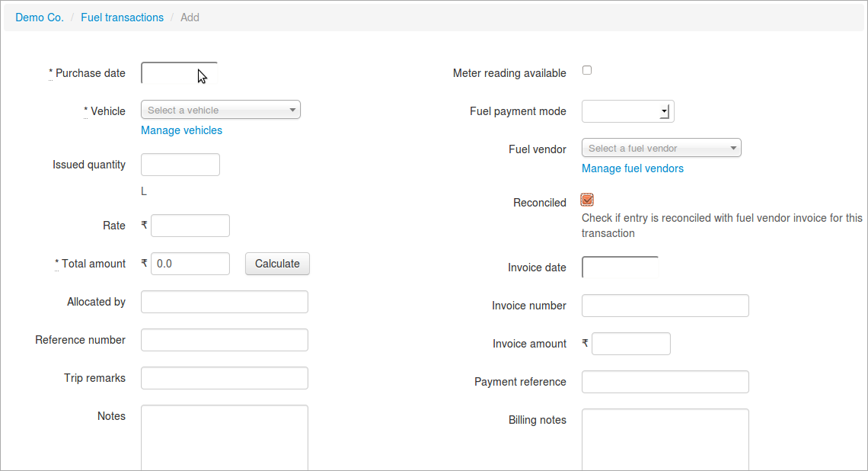This screenshot has width=868, height=471.
Task: Click the Invoice amount field
Action: [631, 344]
